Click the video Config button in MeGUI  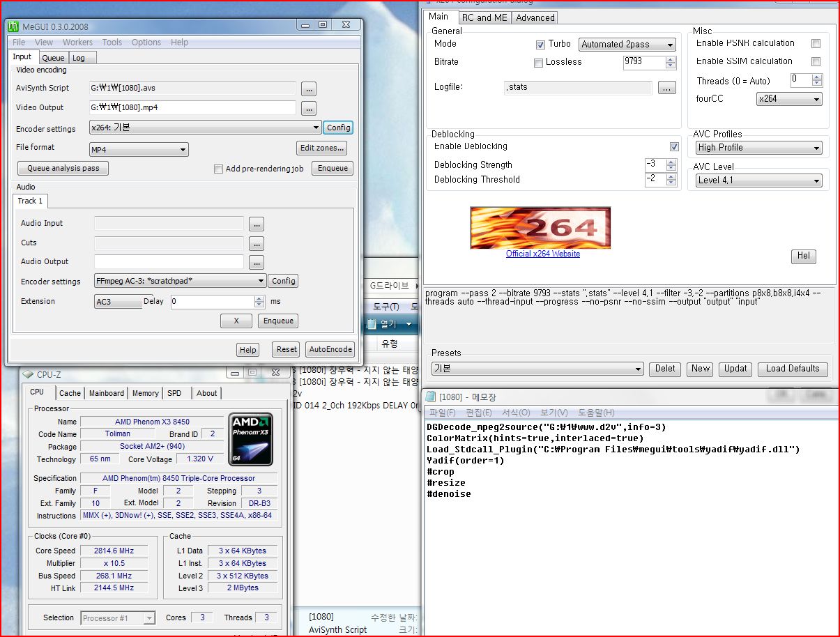click(339, 128)
